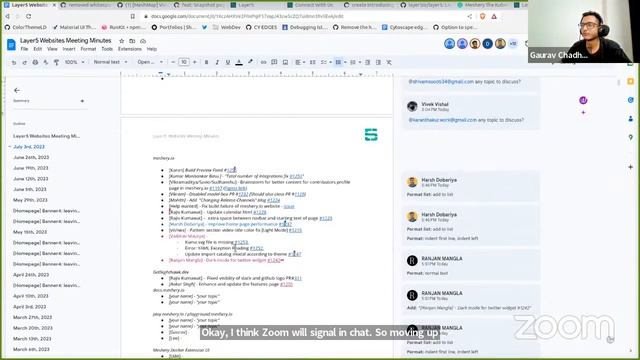Jump to March 27th, 2023 in outline
Image resolution: width=640 pixels, height=360 pixels.
pyautogui.click(x=32, y=317)
